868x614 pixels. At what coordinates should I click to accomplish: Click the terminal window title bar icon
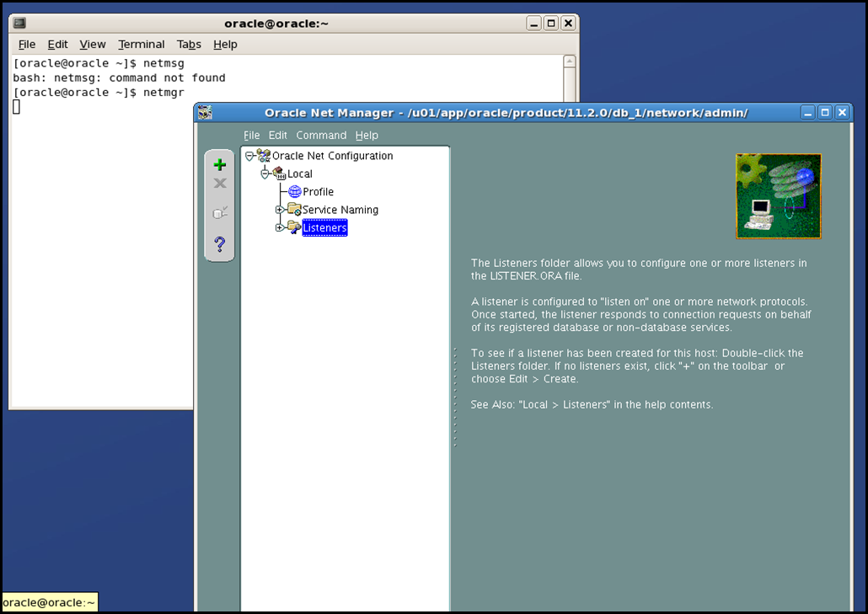point(19,24)
